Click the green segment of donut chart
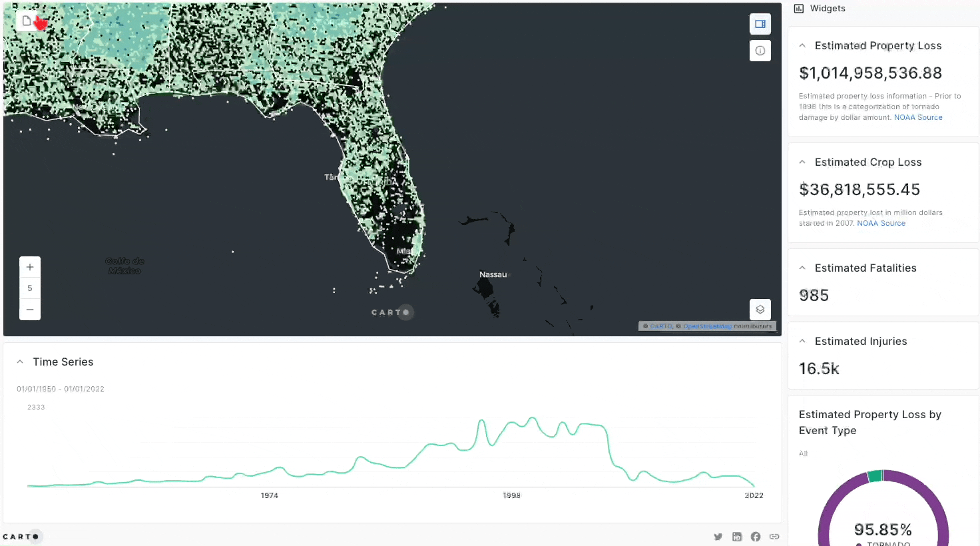The height and width of the screenshot is (546, 980). pyautogui.click(x=875, y=475)
